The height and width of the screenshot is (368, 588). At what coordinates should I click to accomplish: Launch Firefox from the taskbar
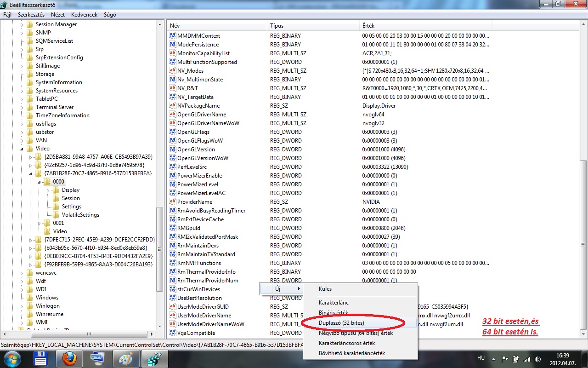point(69,359)
